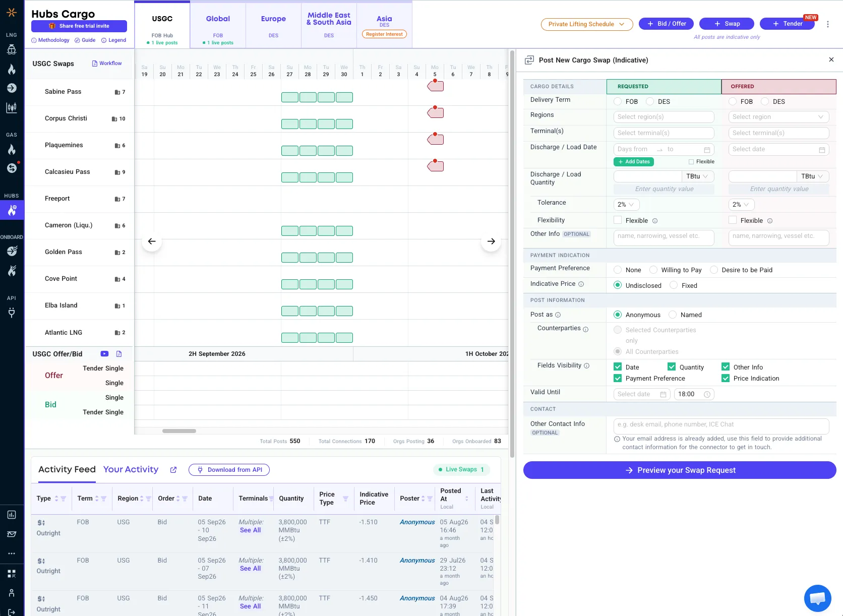Switch to the Europe DES tab
The height and width of the screenshot is (616, 843).
click(273, 26)
